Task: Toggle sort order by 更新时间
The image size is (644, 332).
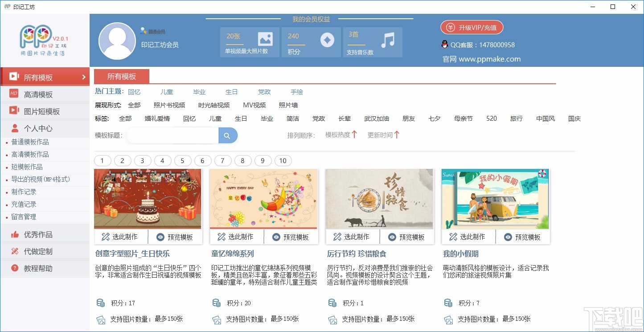Action: coord(382,135)
